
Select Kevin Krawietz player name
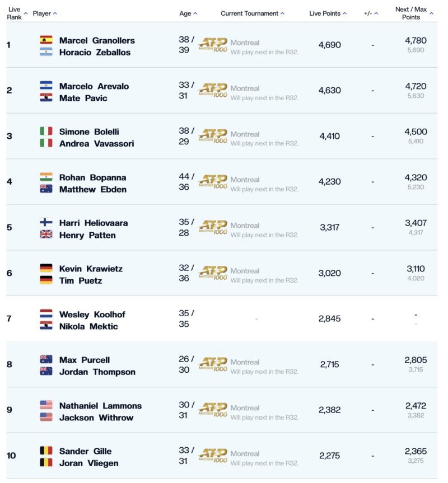point(91,269)
